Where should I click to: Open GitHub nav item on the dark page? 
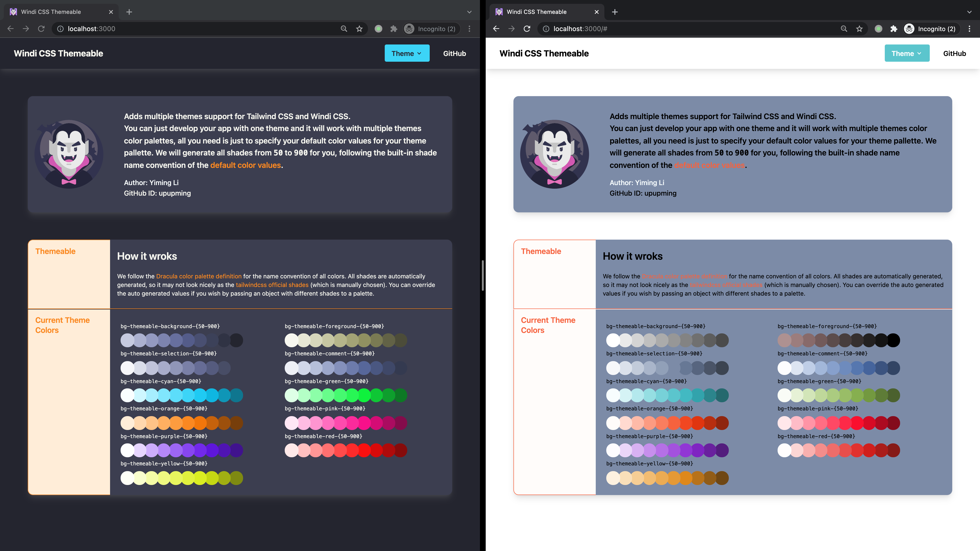click(454, 53)
